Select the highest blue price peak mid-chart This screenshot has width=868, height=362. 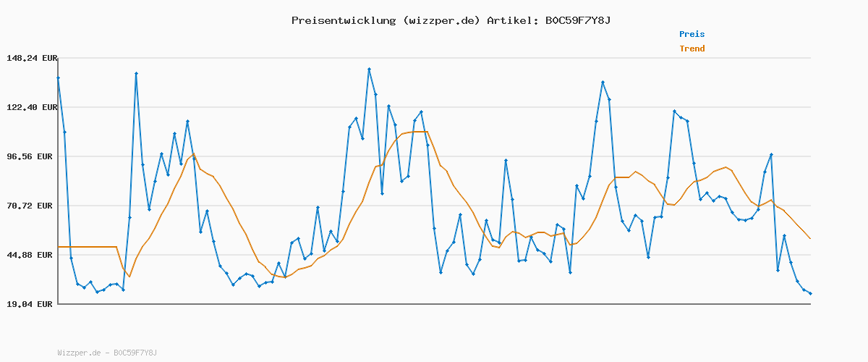point(369,69)
